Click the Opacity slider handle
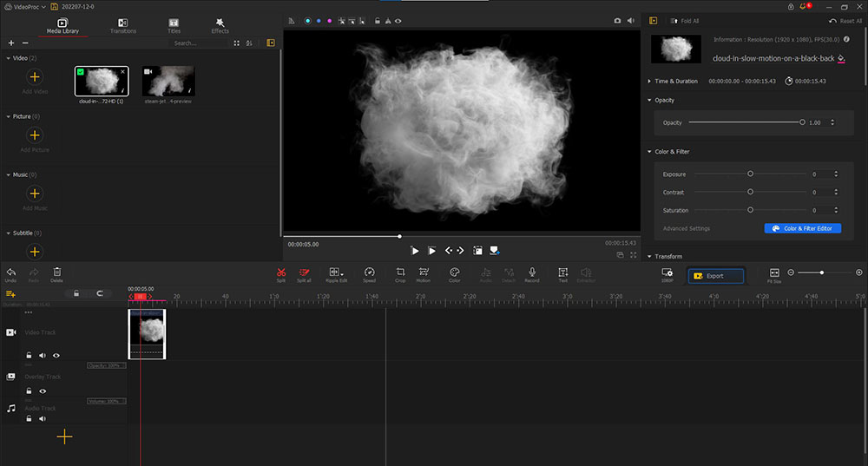 (802, 122)
